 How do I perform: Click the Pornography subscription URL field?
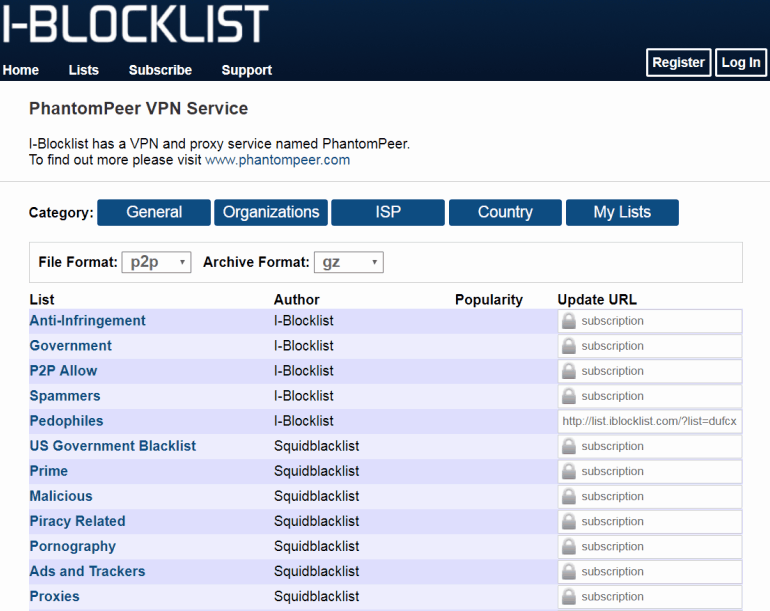click(650, 547)
